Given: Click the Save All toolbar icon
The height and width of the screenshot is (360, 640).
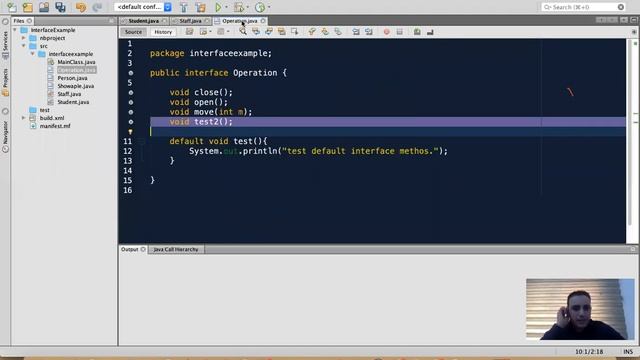Looking at the screenshot, I should (x=60, y=7).
